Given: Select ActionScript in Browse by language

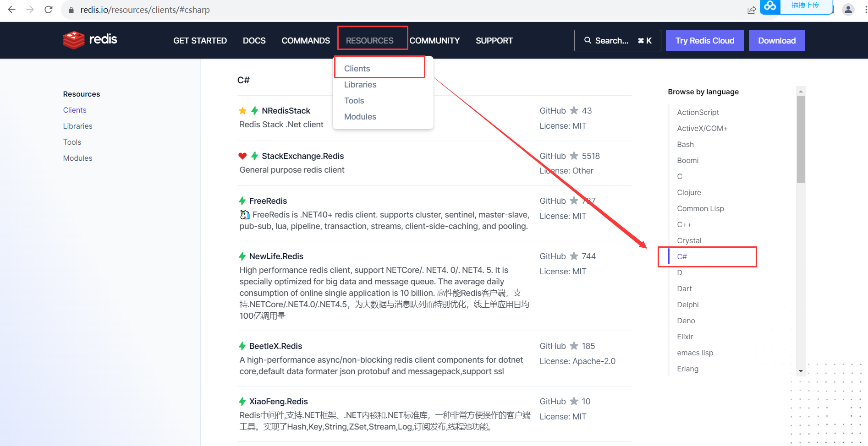Looking at the screenshot, I should [x=698, y=112].
